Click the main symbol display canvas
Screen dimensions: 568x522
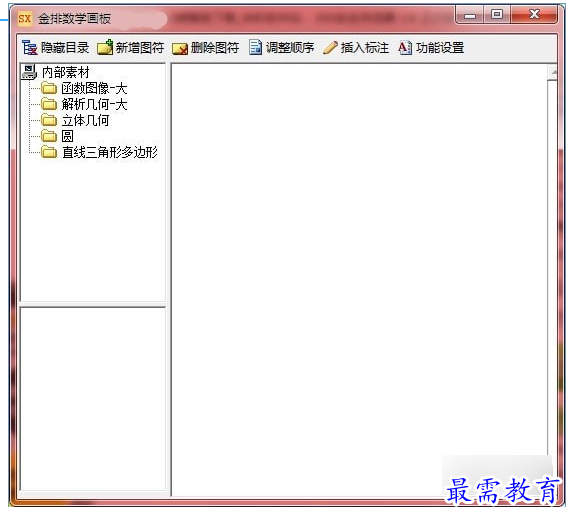pos(359,279)
